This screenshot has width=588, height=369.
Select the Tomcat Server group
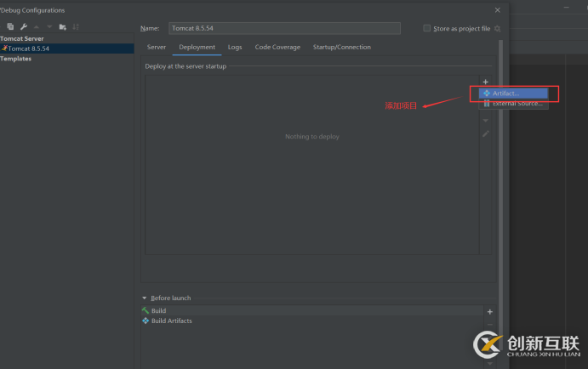[x=22, y=38]
